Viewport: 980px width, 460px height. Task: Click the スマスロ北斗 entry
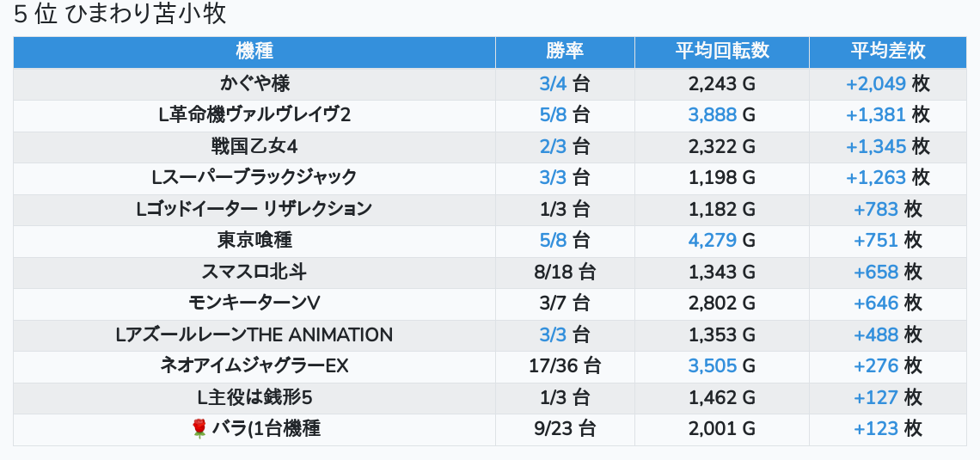[254, 272]
